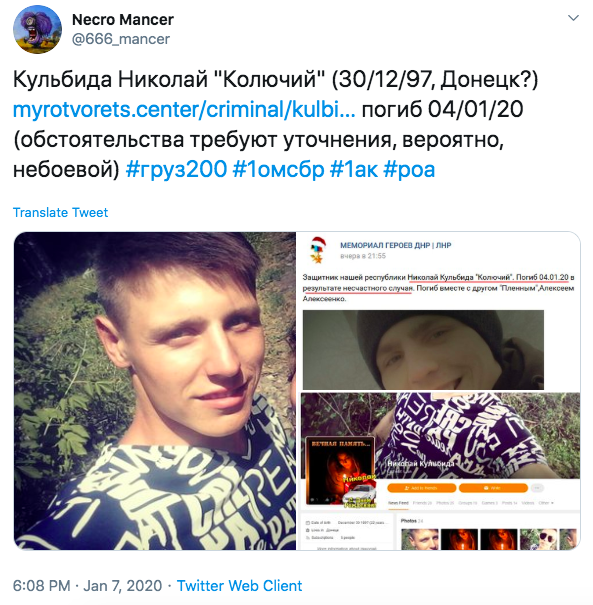Open the myrotvorets.center criminal link
The width and height of the screenshot is (593, 605).
(184, 109)
